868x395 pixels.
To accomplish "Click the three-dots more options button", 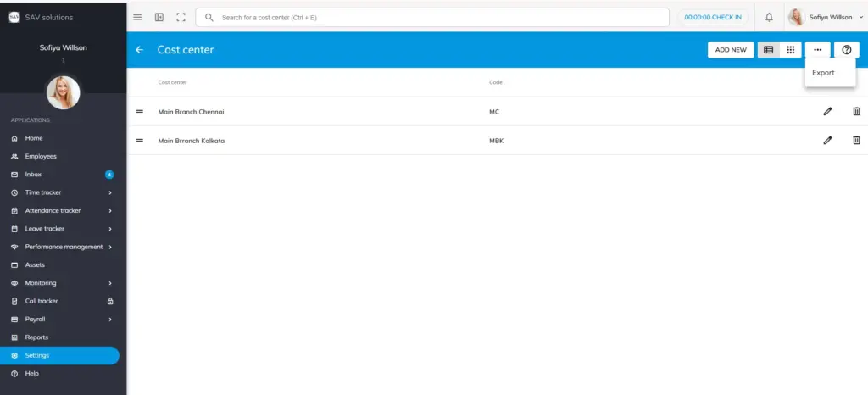I will click(x=817, y=50).
